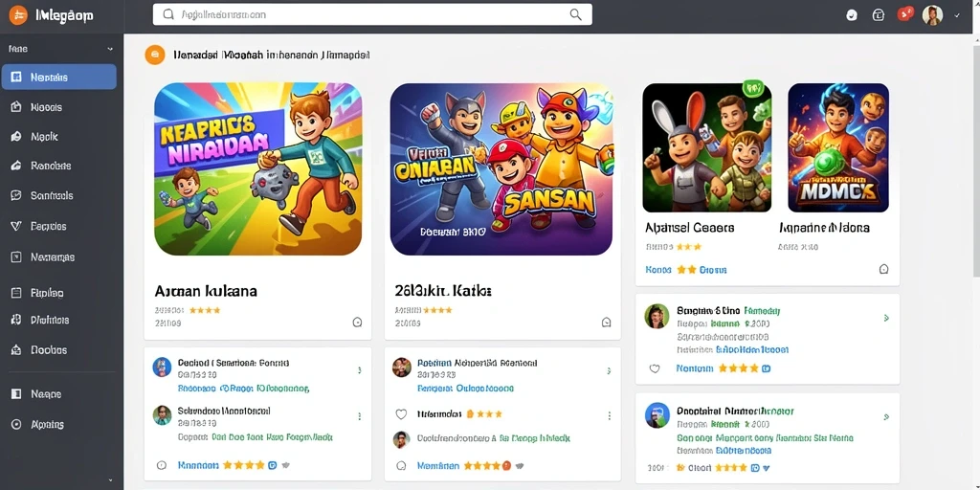The image size is (980, 490).
Task: Click the Apansel Geaers game title
Action: (689, 228)
